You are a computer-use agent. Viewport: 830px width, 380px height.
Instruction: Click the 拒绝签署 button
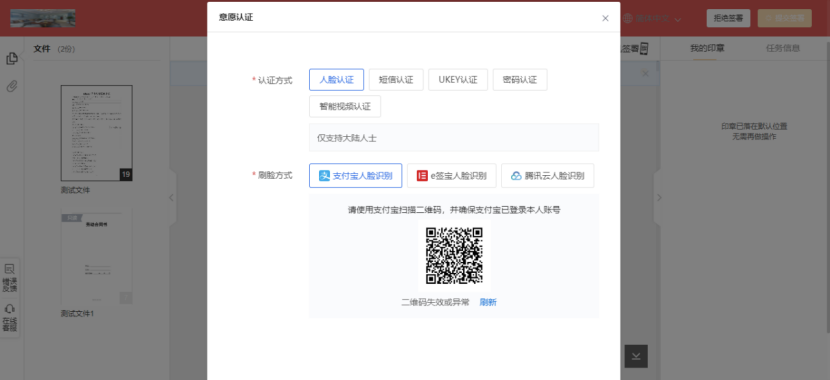tap(728, 18)
